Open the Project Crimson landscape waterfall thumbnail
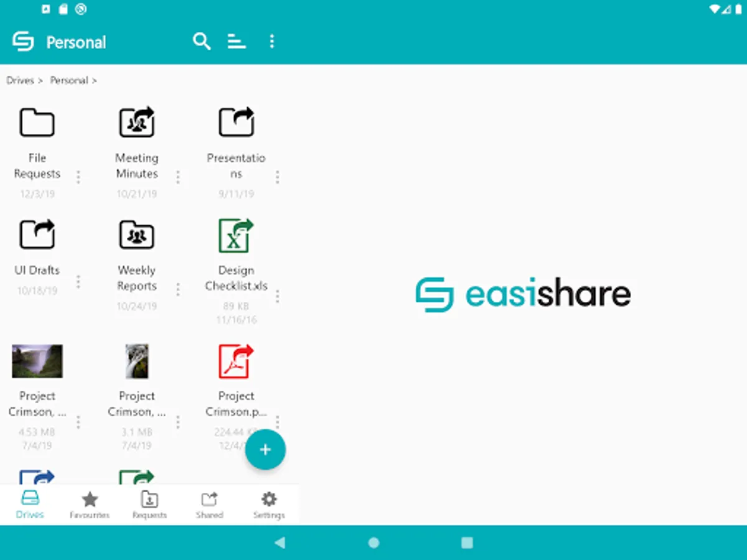Viewport: 747px width, 560px height. pos(37,361)
